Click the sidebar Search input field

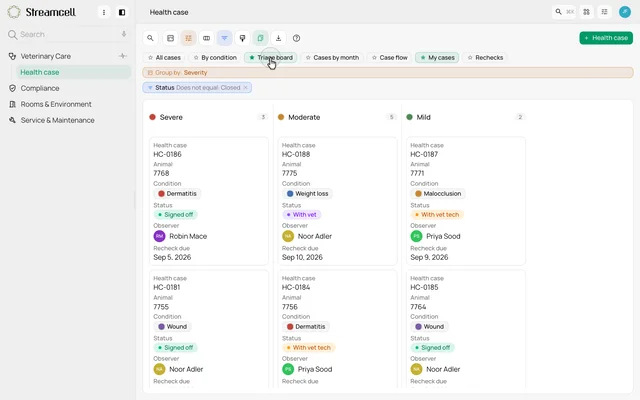coord(67,34)
